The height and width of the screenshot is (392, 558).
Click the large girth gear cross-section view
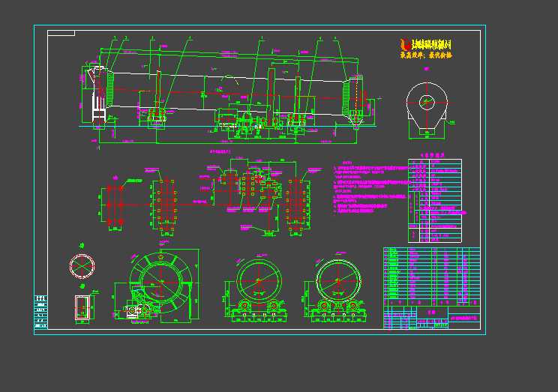click(x=157, y=284)
